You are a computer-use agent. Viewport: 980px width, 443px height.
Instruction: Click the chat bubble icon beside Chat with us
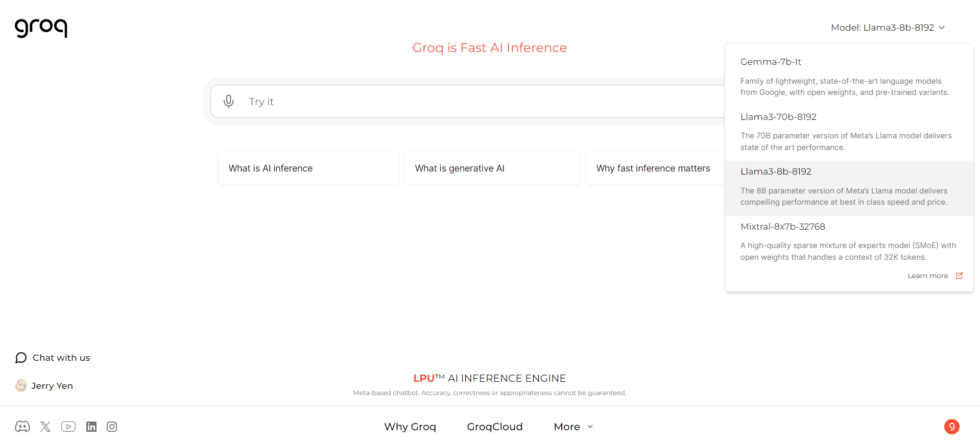(21, 358)
